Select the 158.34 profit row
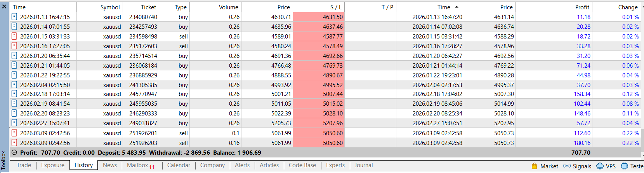 582,94
